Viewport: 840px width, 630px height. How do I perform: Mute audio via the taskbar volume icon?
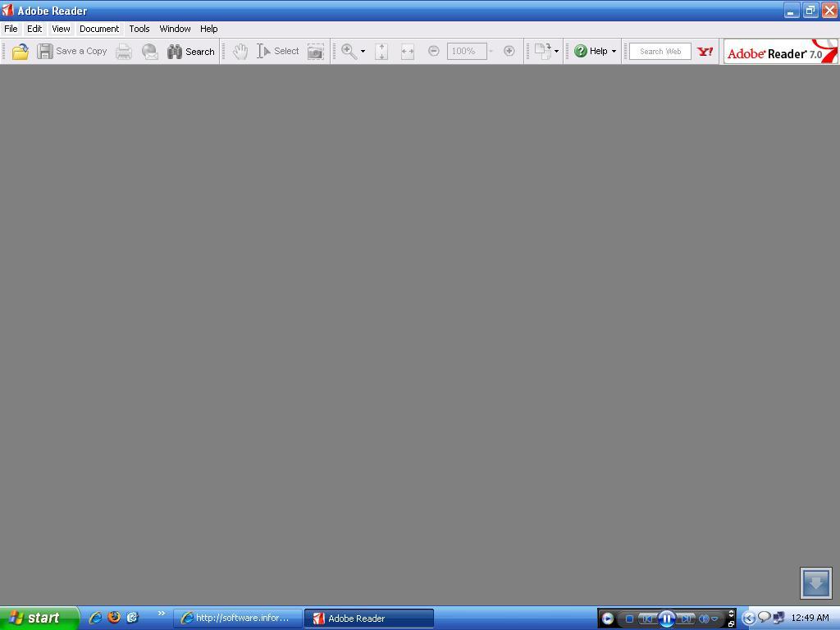click(703, 619)
